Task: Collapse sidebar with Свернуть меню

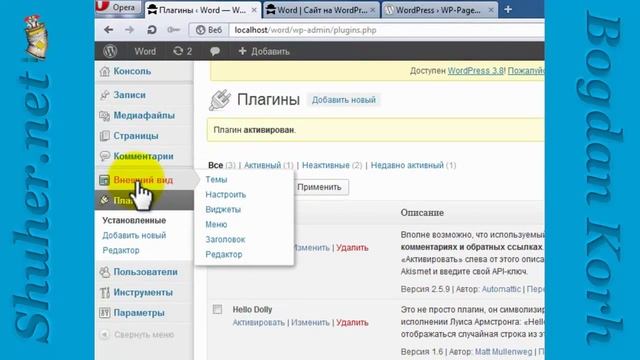Action: coord(138,334)
